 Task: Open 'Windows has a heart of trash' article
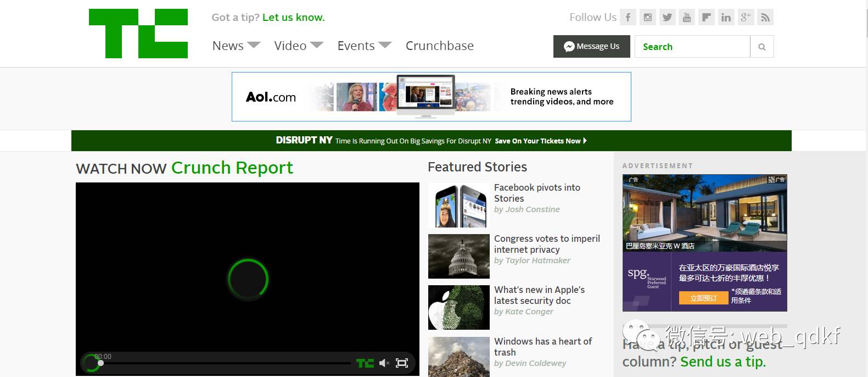click(x=543, y=347)
